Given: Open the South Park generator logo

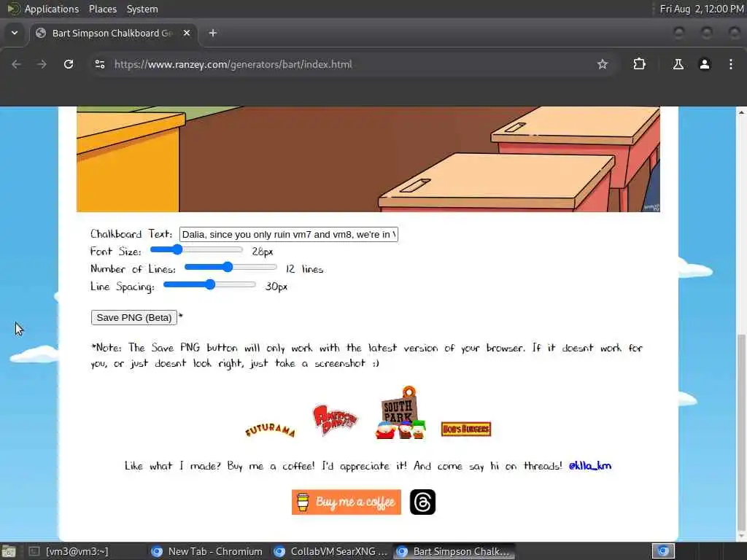Looking at the screenshot, I should point(400,413).
